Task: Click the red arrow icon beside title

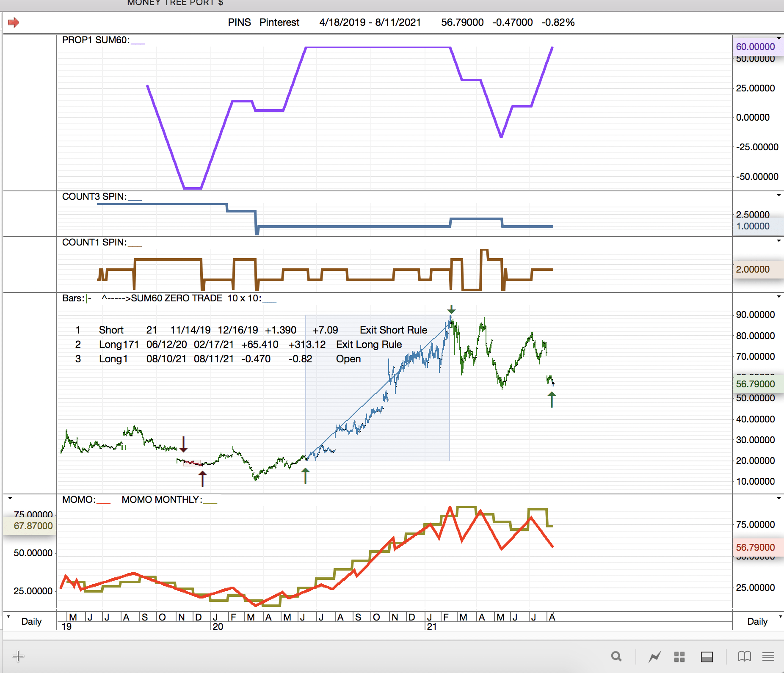Action: (x=14, y=22)
